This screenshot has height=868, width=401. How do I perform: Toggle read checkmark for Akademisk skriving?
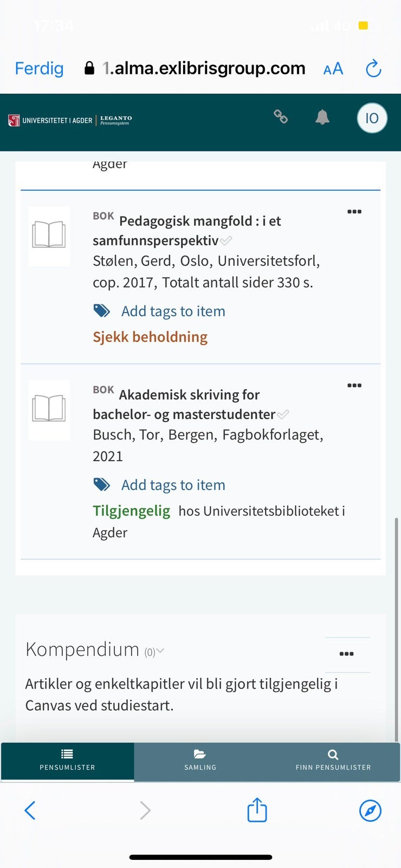pyautogui.click(x=283, y=414)
